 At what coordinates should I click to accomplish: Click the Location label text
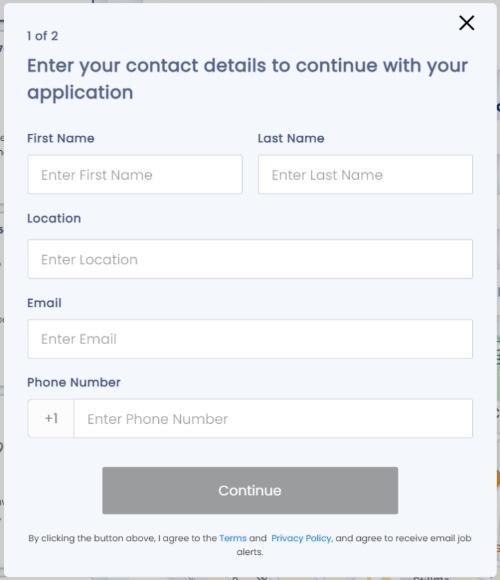[54, 218]
